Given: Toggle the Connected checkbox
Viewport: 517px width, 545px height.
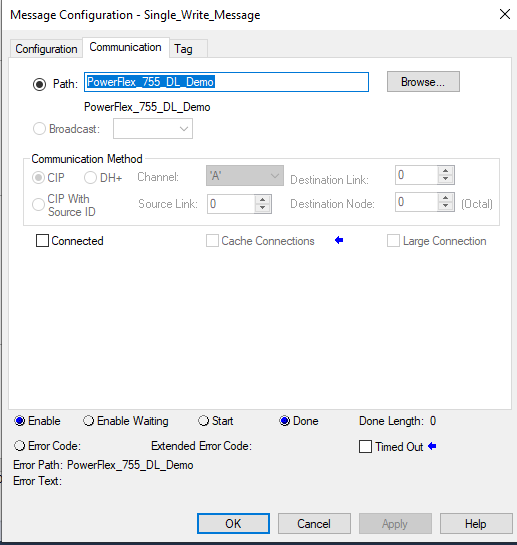Looking at the screenshot, I should 42,241.
